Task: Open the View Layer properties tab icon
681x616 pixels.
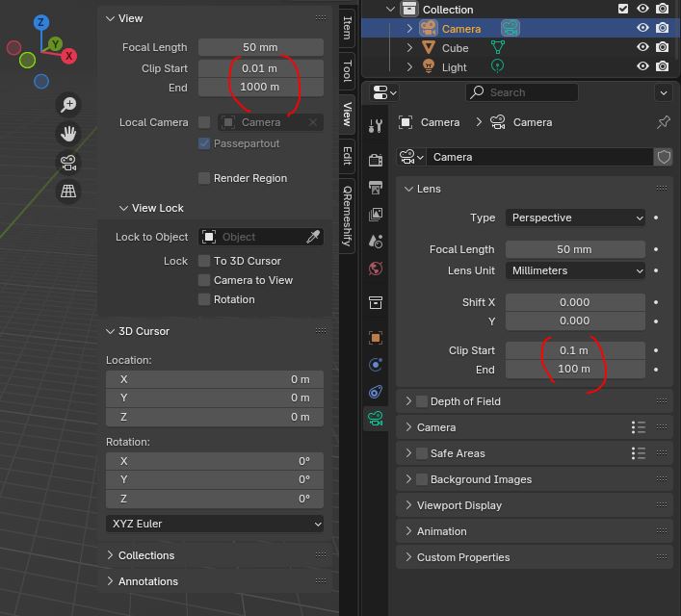Action: click(x=376, y=214)
